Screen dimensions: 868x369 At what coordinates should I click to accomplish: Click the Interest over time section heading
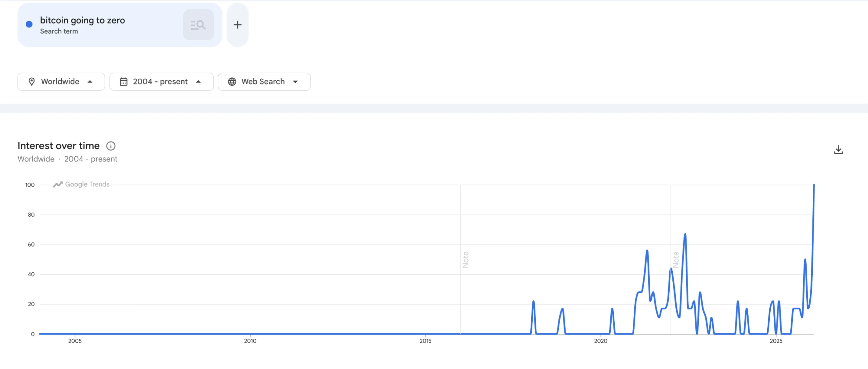pos(58,145)
